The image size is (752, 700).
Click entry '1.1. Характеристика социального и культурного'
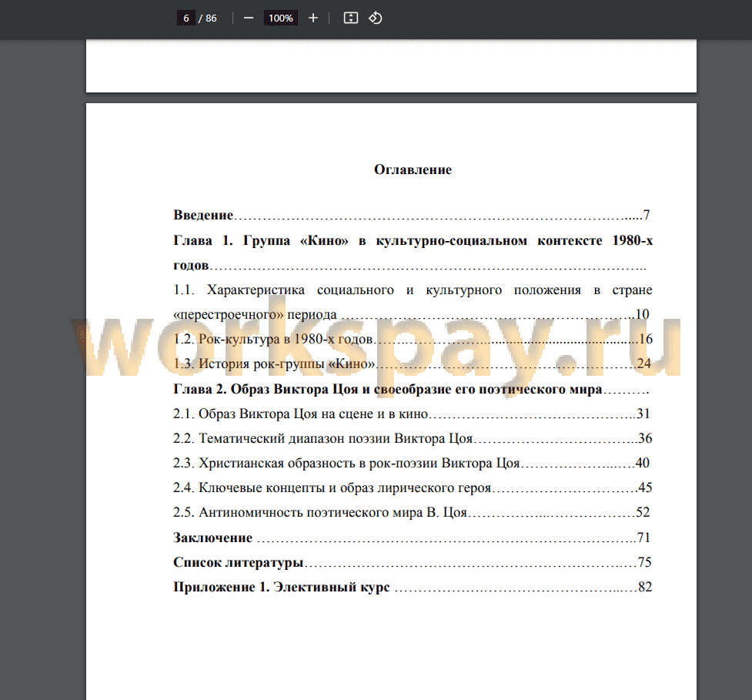click(413, 290)
